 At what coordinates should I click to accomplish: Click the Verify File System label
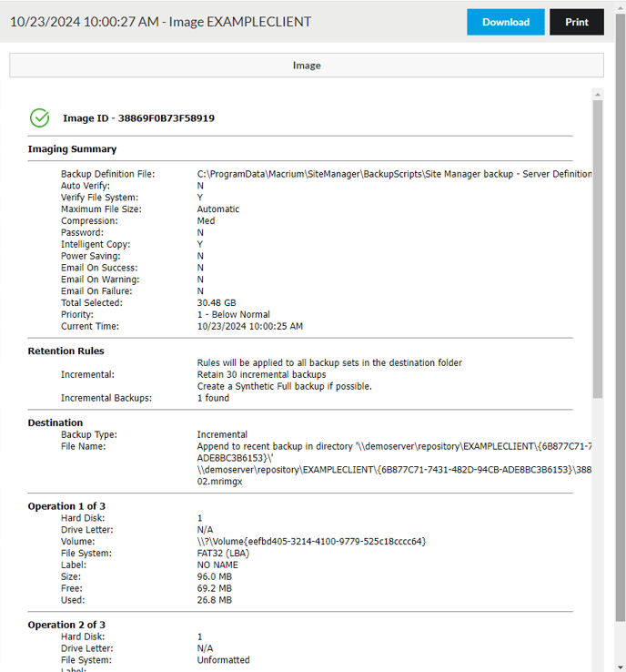coord(99,198)
